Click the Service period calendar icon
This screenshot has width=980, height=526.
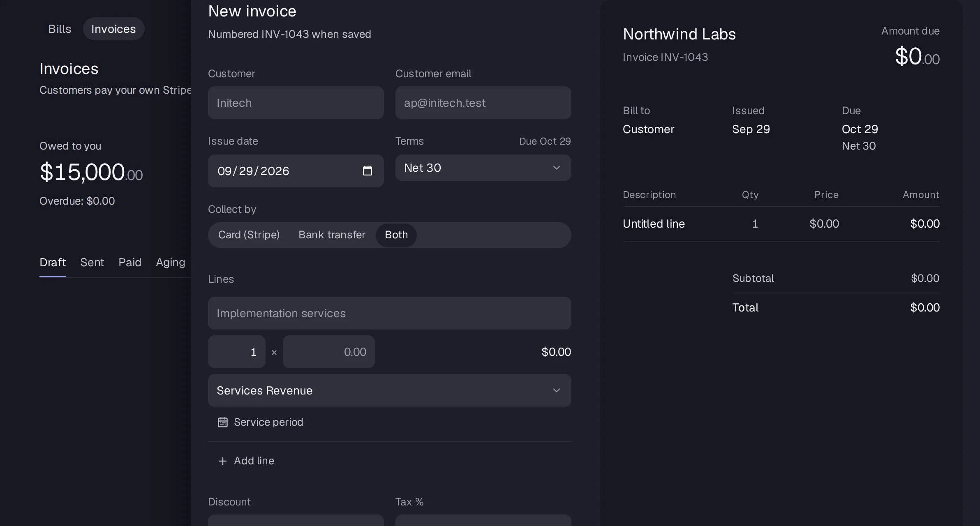pos(223,422)
